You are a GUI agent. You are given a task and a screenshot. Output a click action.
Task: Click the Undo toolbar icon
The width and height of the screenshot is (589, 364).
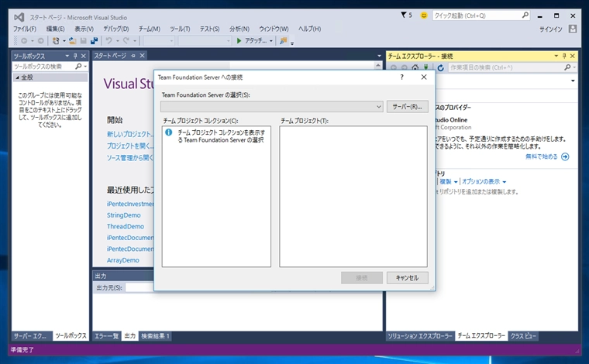[x=109, y=41]
